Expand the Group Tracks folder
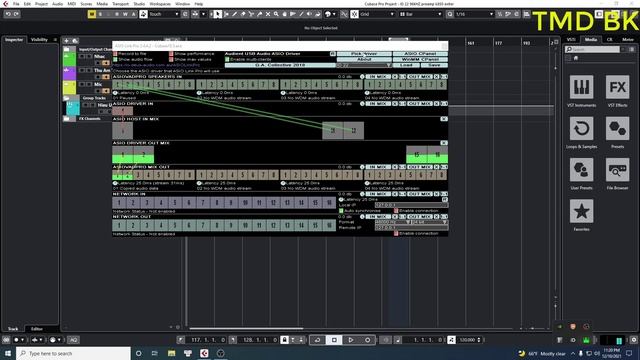The width and height of the screenshot is (640, 360). (x=66, y=98)
